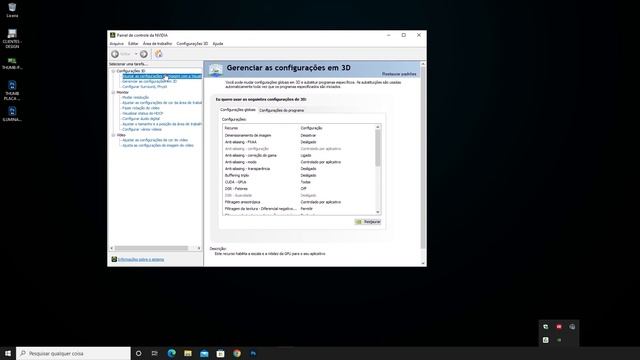Switch to Configurações globais tab
This screenshot has width=640, height=360.
[238, 110]
